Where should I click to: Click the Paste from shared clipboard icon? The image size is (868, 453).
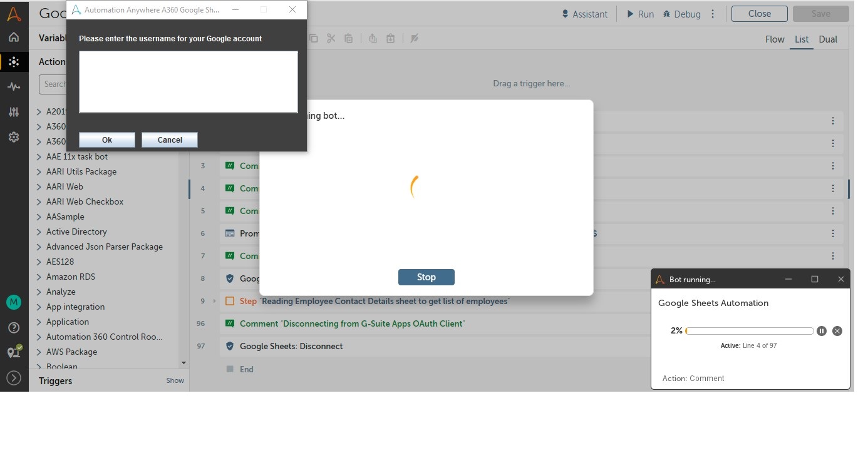[390, 39]
